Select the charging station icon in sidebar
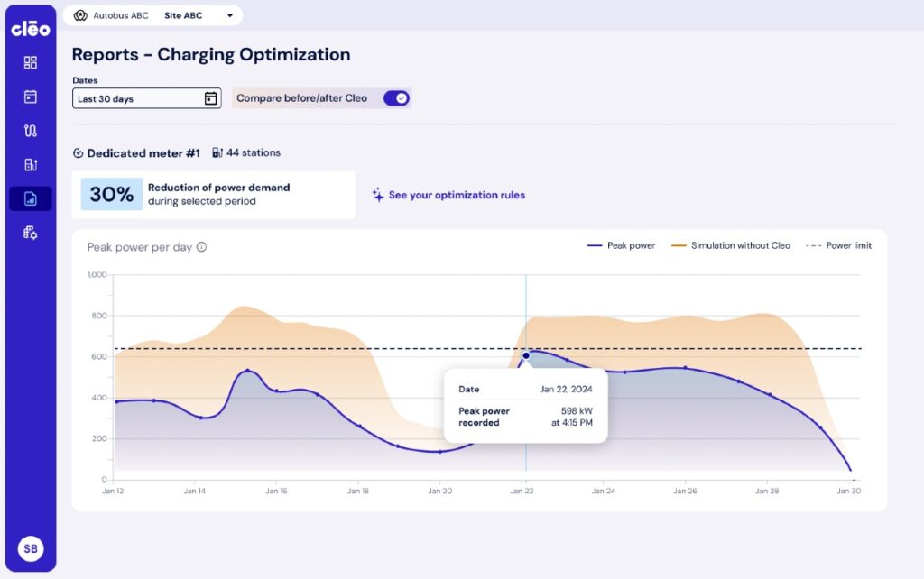This screenshot has height=579, width=924. click(31, 165)
